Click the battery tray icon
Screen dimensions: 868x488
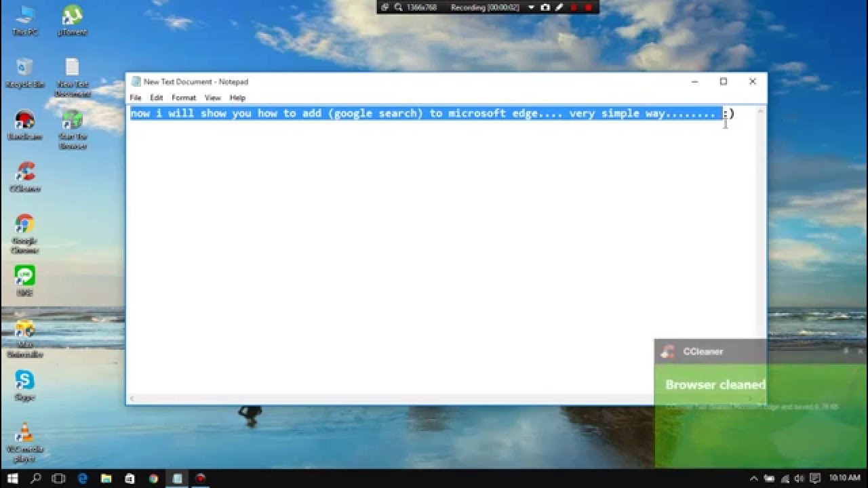click(769, 479)
